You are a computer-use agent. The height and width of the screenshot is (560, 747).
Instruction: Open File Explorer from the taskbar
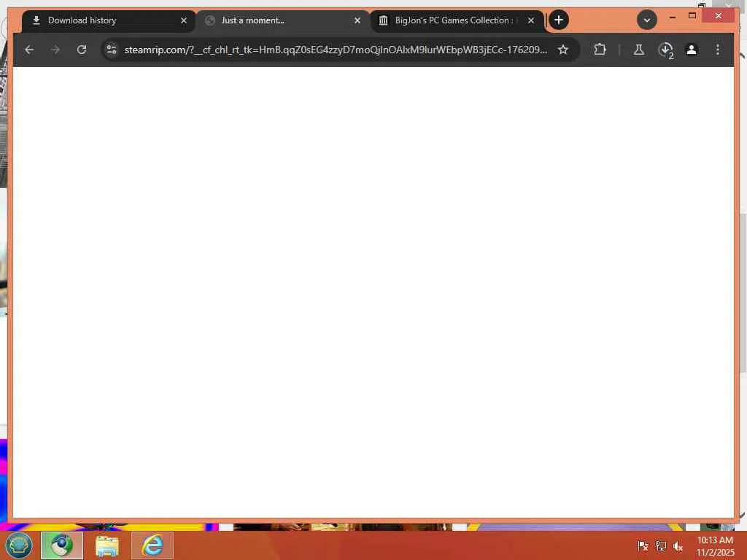coord(107,545)
